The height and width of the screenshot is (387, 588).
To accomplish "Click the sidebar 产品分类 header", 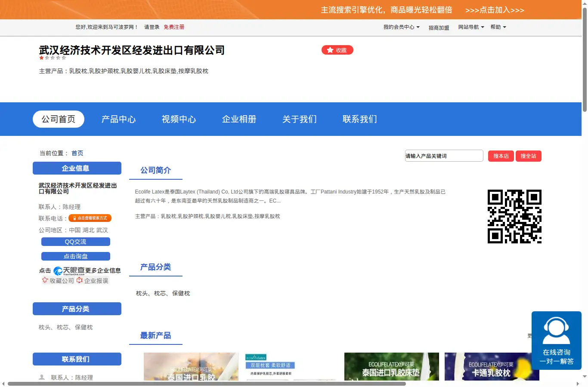I will coord(77,309).
